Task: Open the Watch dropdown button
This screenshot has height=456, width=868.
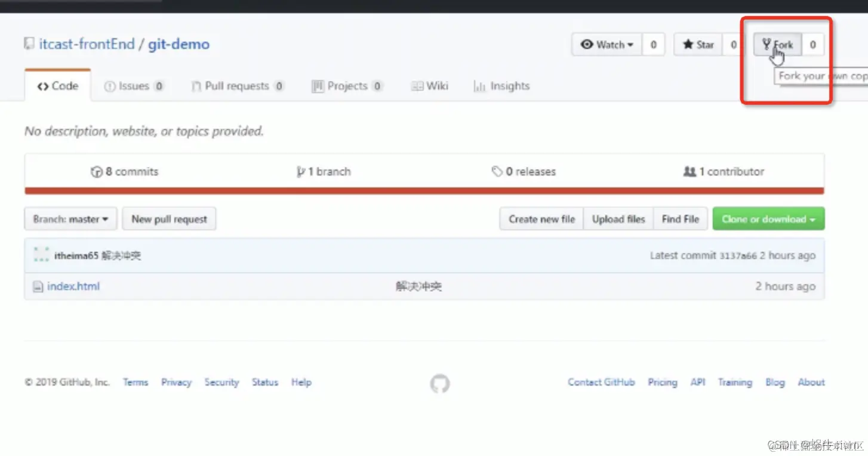Action: (x=607, y=45)
